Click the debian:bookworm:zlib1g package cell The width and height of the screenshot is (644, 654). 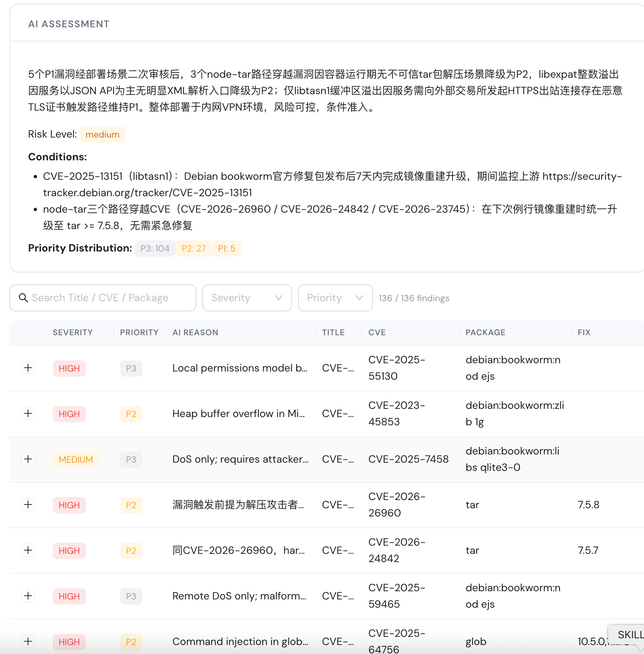click(x=515, y=414)
